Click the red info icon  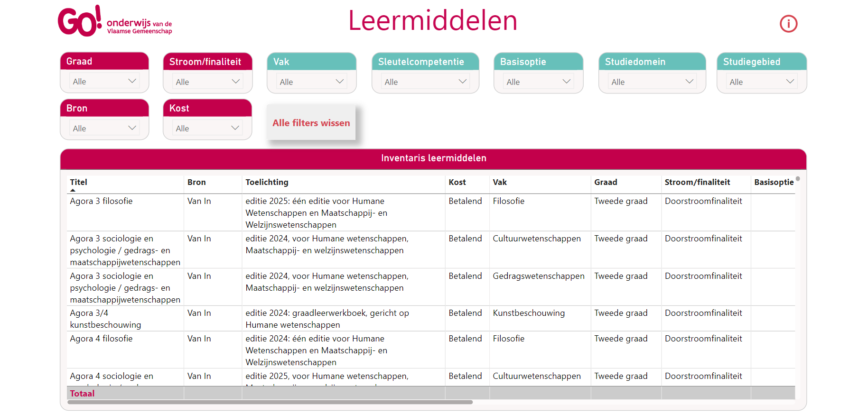[x=788, y=24]
